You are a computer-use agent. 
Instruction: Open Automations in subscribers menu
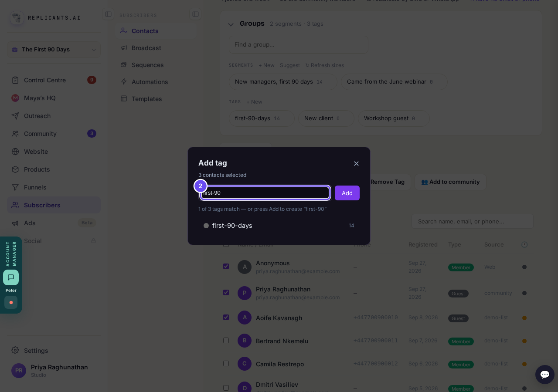(x=156, y=82)
